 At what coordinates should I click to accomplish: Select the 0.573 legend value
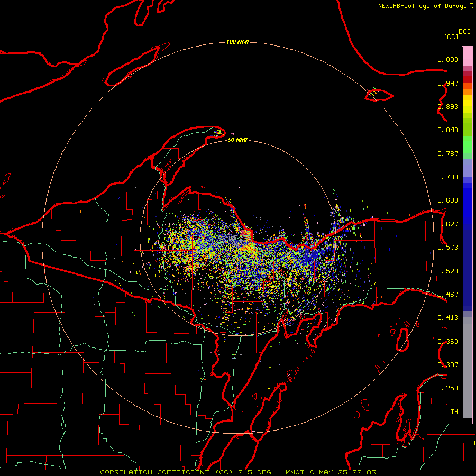448,248
